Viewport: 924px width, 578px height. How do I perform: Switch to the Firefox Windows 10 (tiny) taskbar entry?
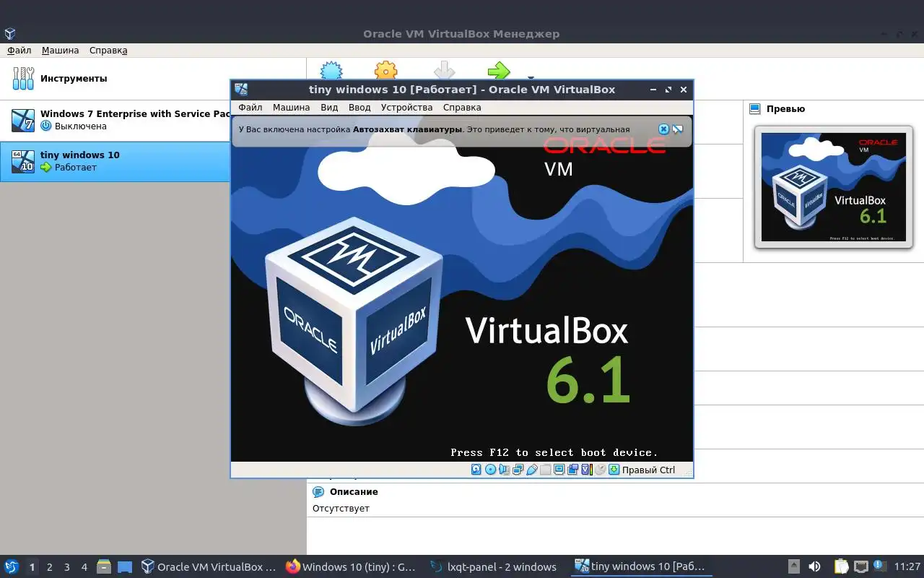352,567
